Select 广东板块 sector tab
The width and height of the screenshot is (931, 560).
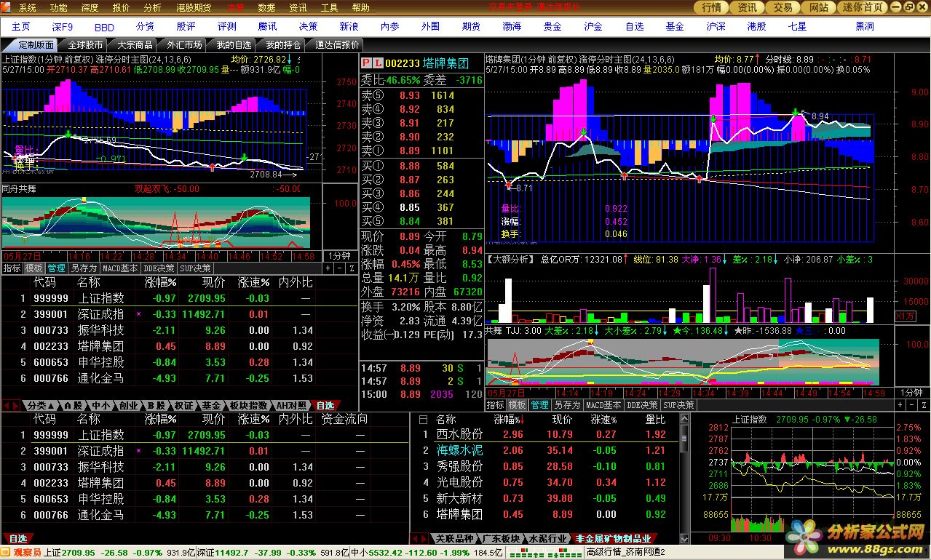(x=501, y=539)
